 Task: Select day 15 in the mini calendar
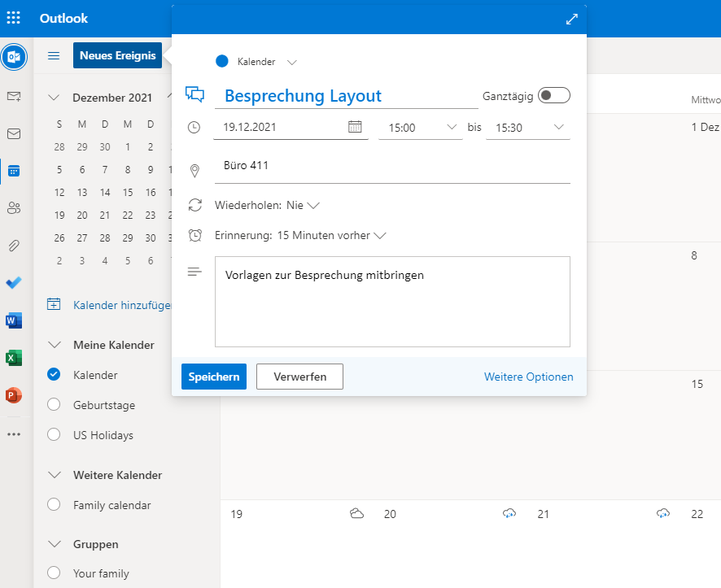coord(128,193)
